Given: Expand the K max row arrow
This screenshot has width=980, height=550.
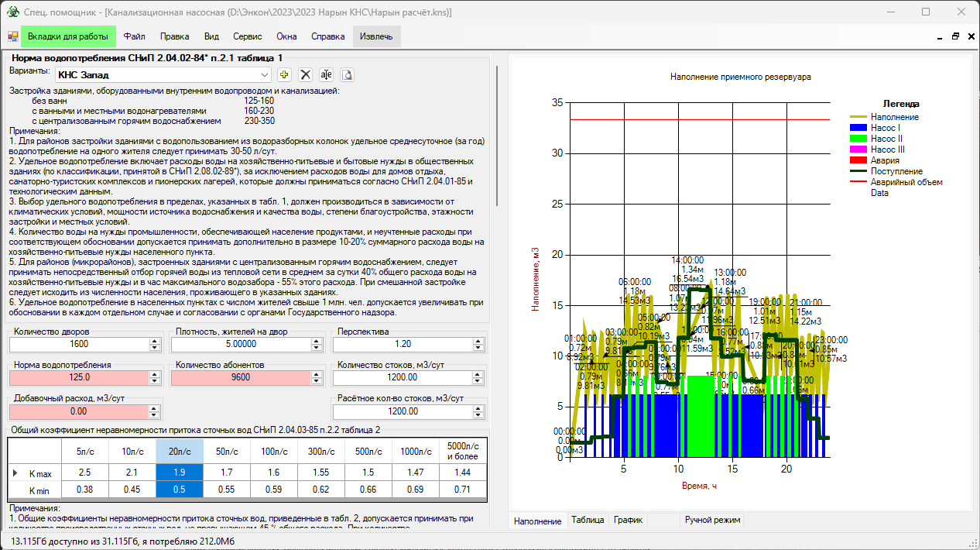Looking at the screenshot, I should pyautogui.click(x=15, y=473).
